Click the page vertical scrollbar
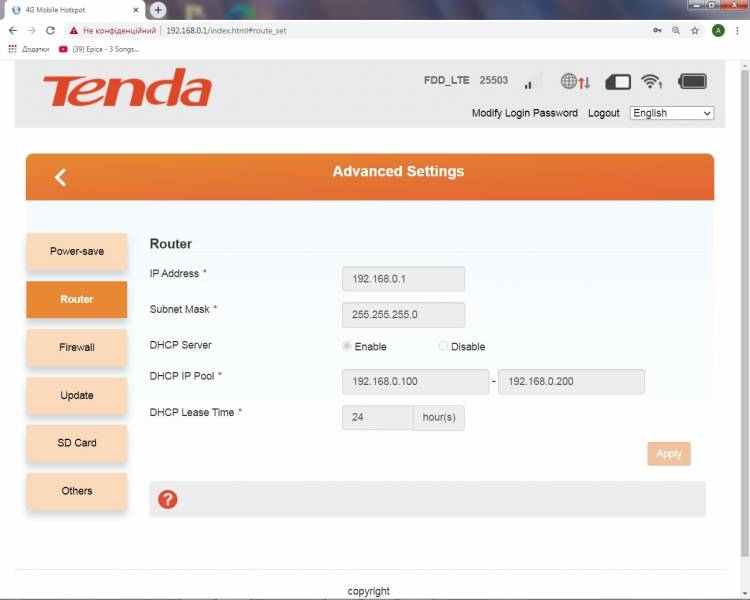This screenshot has width=750, height=600. [745, 313]
